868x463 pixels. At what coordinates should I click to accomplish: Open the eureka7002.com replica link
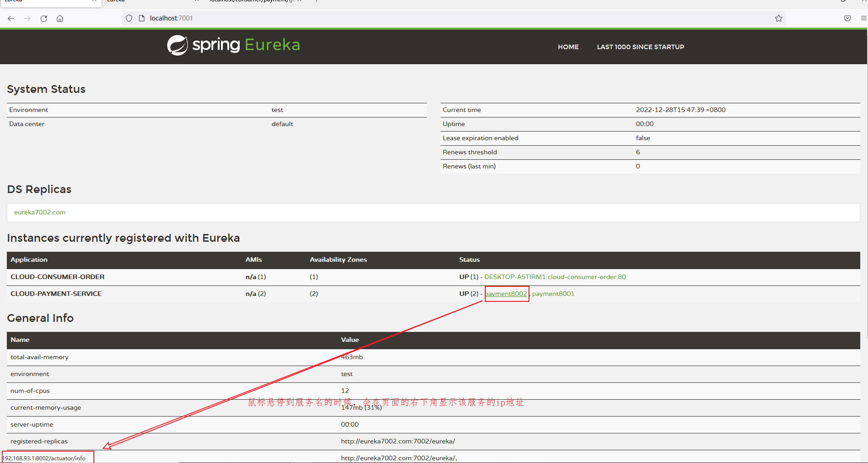point(40,212)
